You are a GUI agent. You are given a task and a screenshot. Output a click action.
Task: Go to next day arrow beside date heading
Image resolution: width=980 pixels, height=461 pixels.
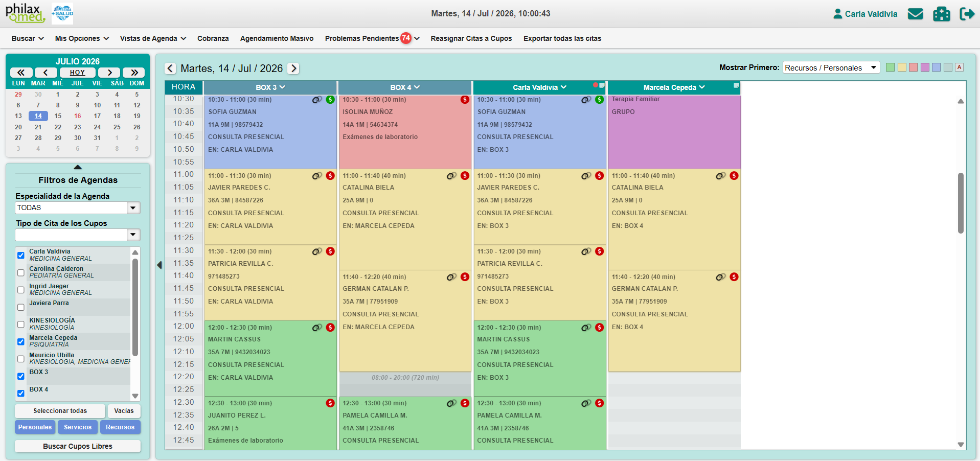pos(293,68)
